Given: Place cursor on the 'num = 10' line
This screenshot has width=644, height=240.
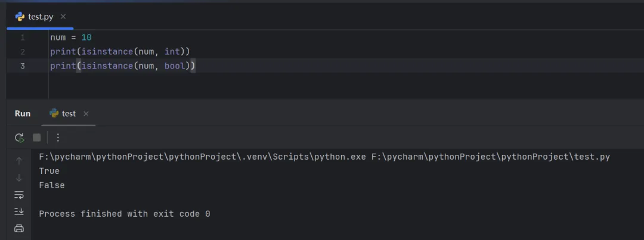Looking at the screenshot, I should [70, 38].
